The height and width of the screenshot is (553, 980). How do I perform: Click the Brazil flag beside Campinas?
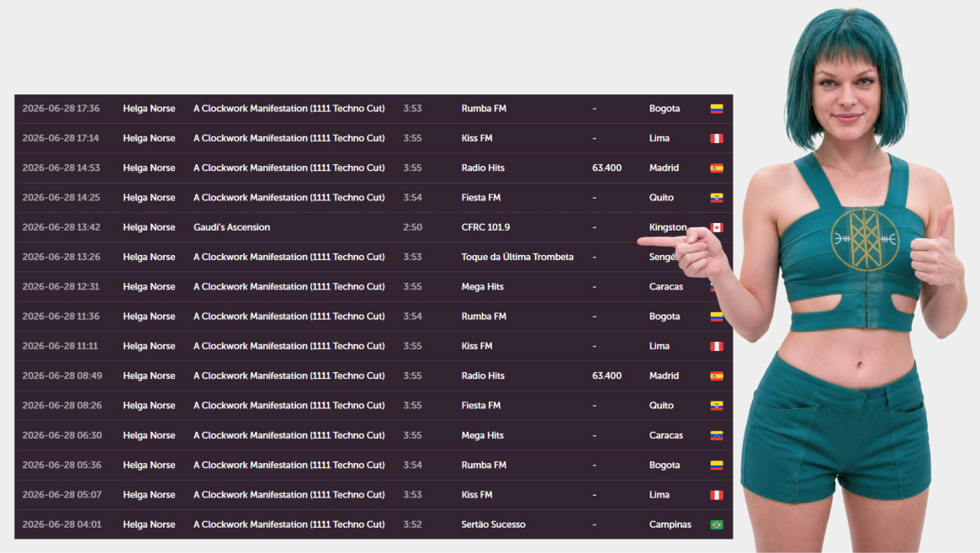[716, 525]
